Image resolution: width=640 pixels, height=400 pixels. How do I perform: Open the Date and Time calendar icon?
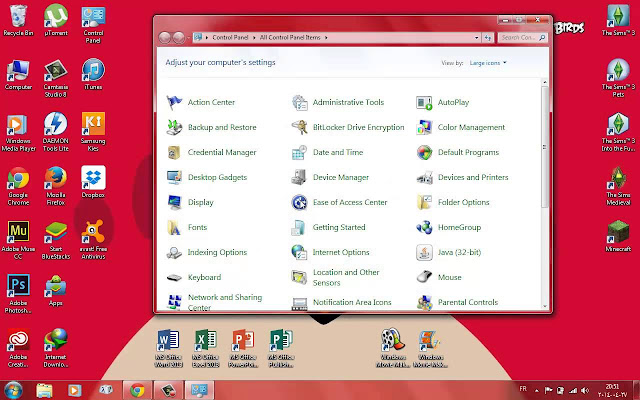pyautogui.click(x=300, y=152)
